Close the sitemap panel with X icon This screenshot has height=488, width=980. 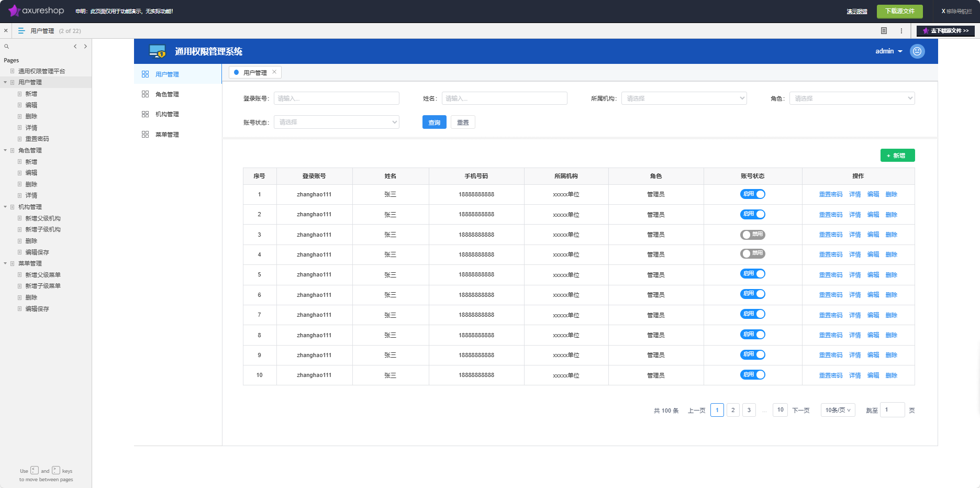click(6, 31)
